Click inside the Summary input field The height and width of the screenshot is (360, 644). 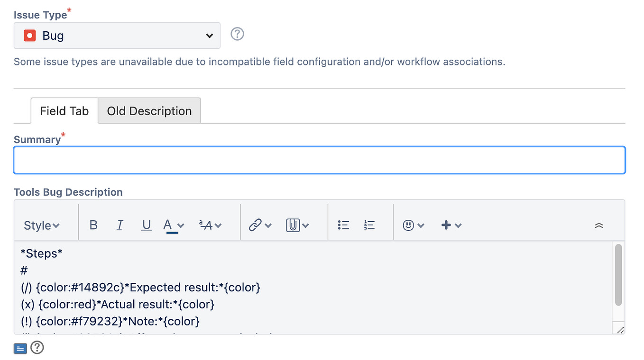319,160
